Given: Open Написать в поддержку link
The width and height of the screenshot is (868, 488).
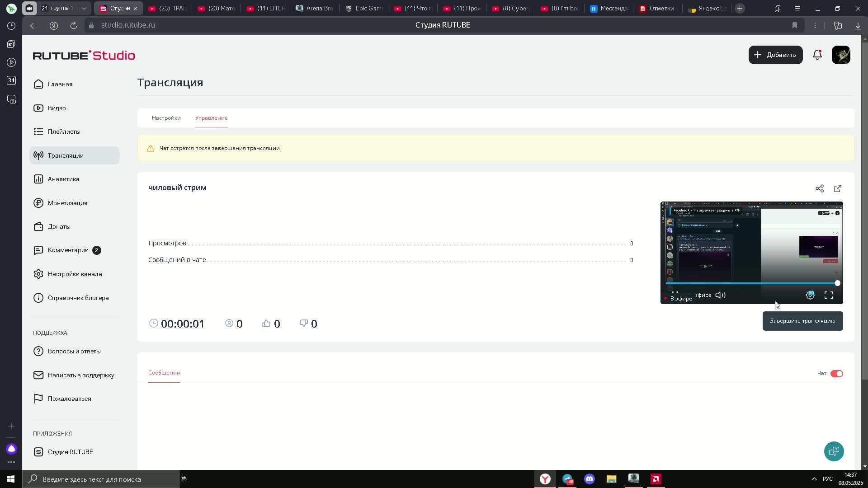Looking at the screenshot, I should 80,375.
